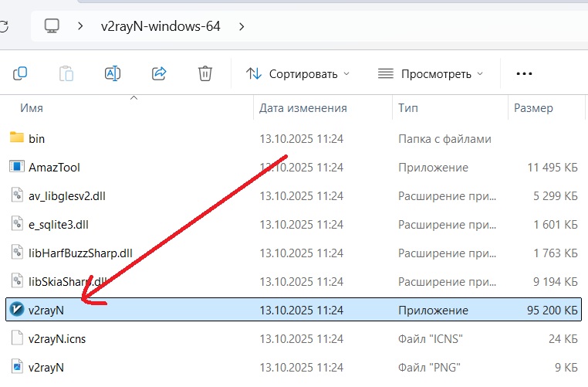This screenshot has height=387, width=588.
Task: Select the AmazTool application file
Action: click(54, 167)
